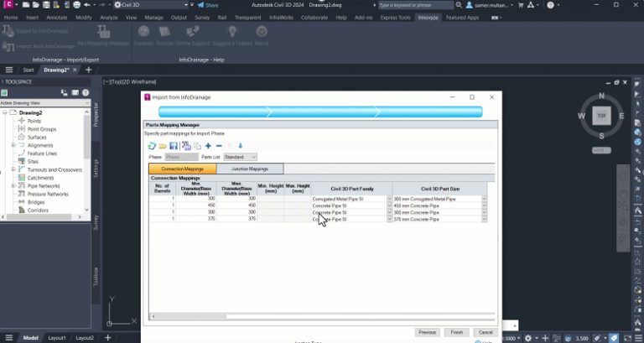
Task: Open the Active Drawing View dropdown
Action: pos(45,102)
